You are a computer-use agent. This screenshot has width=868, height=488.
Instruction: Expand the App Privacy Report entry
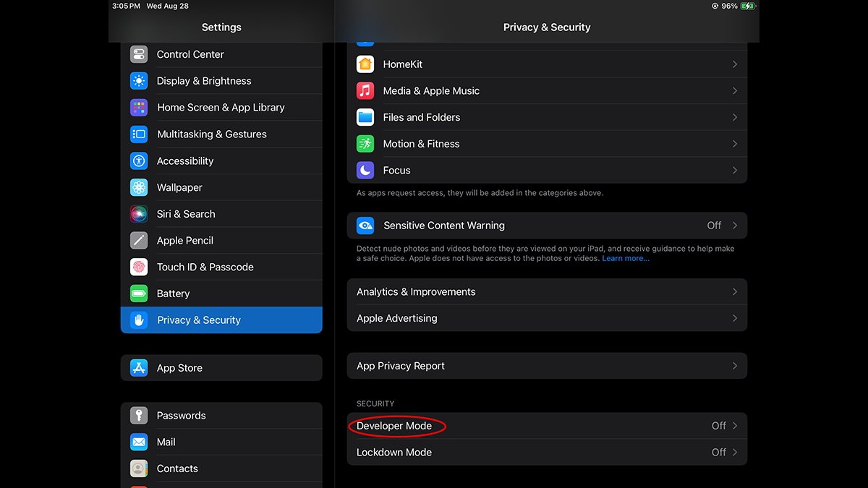pos(736,365)
